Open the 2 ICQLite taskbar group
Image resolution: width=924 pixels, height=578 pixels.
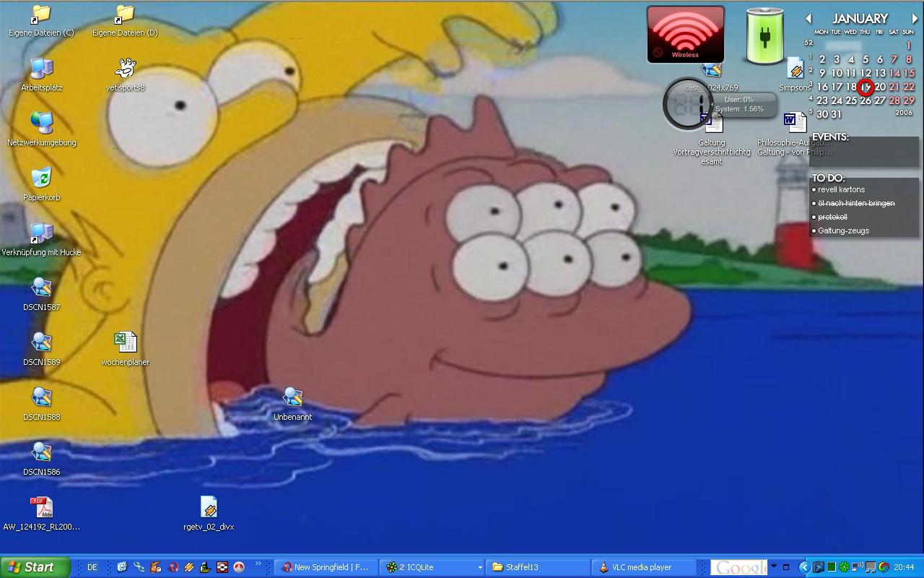click(x=432, y=567)
